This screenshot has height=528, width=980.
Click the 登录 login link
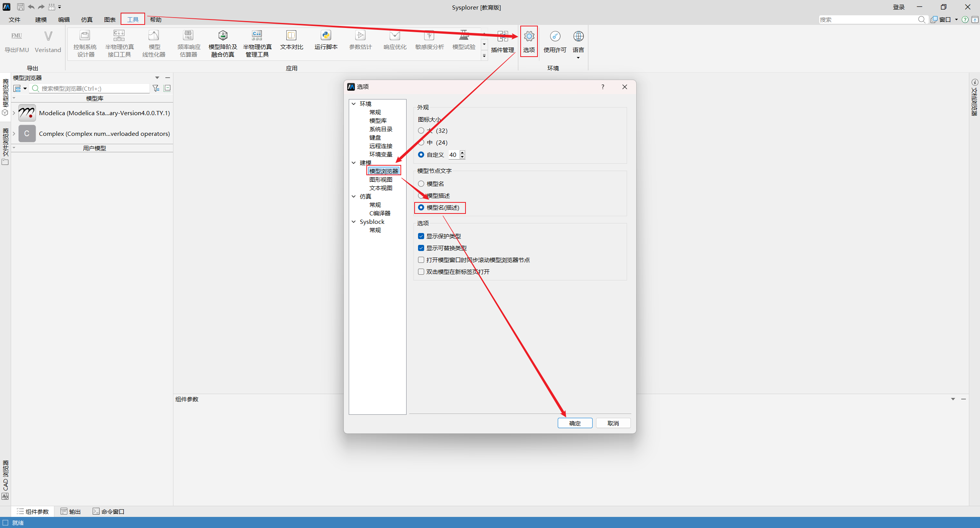point(899,7)
